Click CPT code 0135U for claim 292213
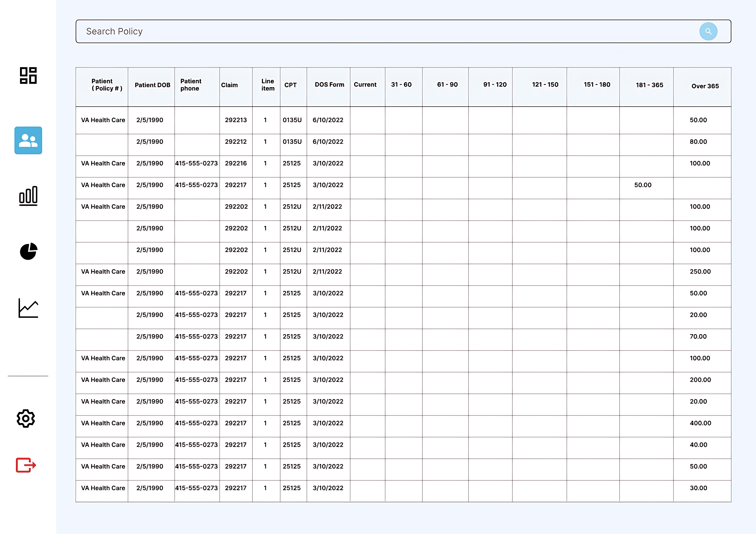 coord(292,120)
